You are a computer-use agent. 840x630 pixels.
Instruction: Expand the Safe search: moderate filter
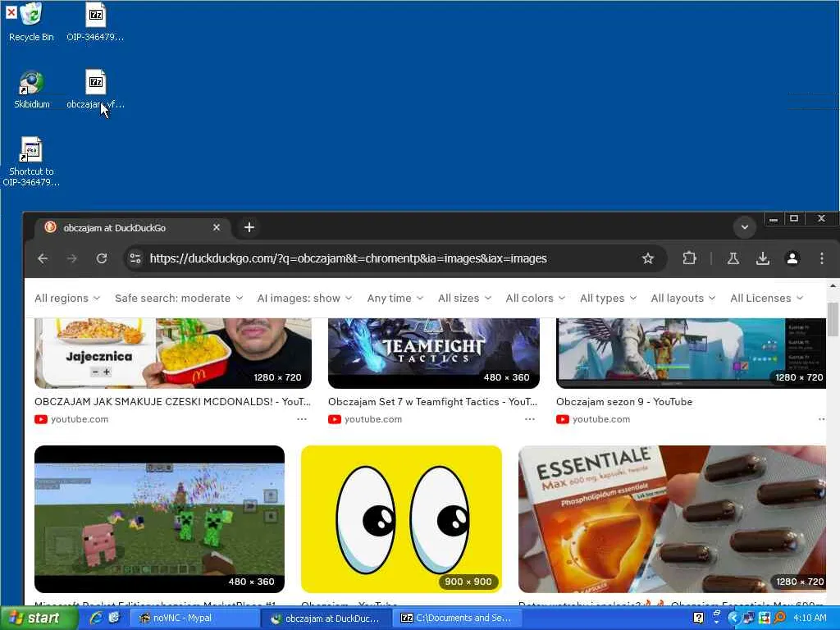[x=179, y=299]
